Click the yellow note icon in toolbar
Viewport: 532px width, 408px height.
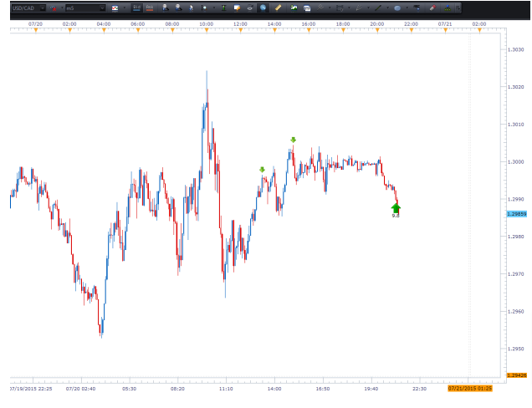237,8
